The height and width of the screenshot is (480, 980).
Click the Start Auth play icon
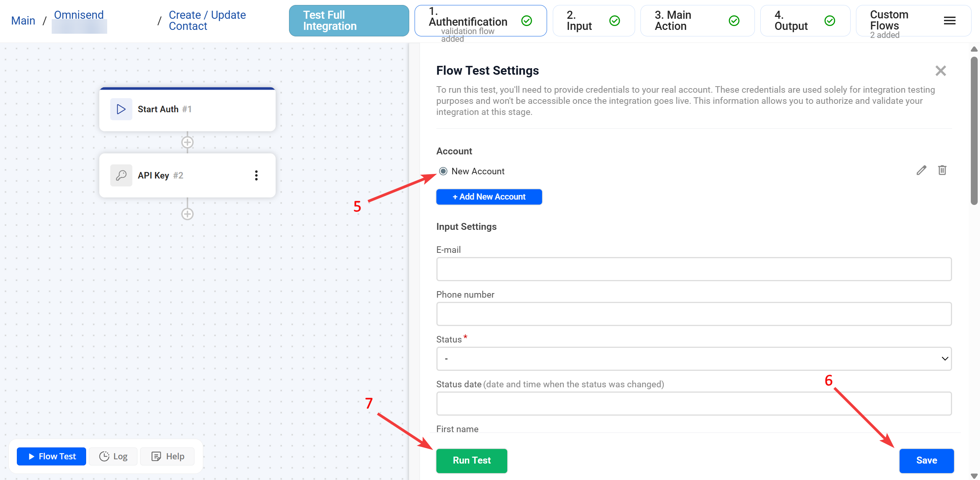pos(121,109)
